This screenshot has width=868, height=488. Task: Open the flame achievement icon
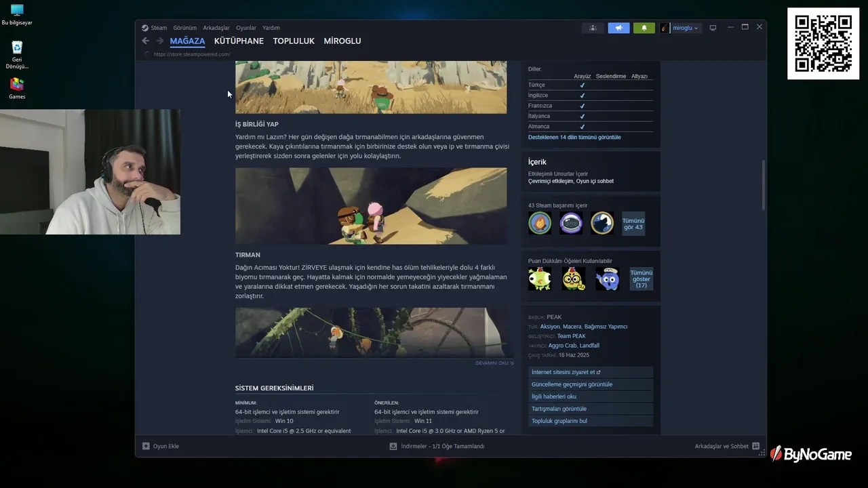540,223
